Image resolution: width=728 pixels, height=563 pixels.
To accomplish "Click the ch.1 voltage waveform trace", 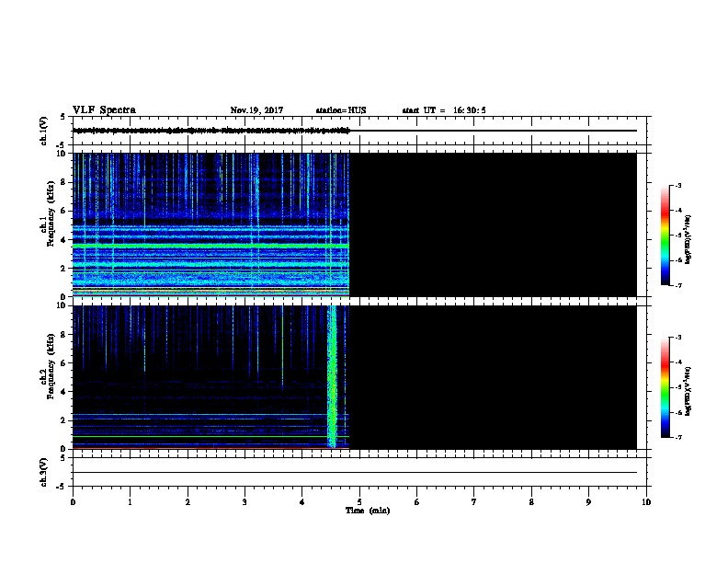I will [211, 131].
